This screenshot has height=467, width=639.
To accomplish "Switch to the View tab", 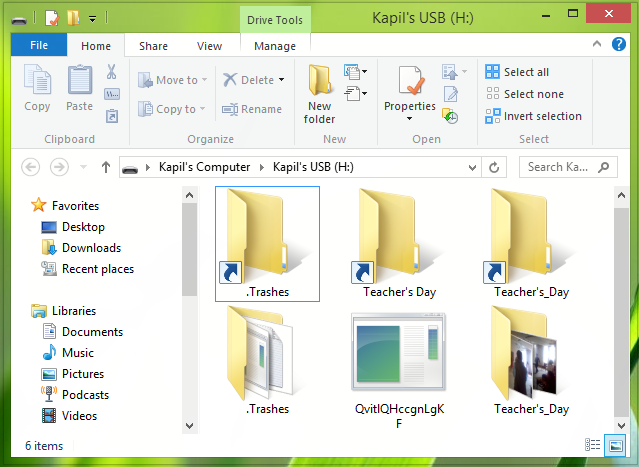I will pyautogui.click(x=209, y=46).
